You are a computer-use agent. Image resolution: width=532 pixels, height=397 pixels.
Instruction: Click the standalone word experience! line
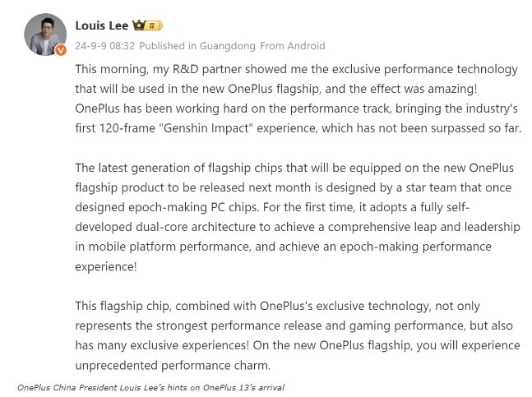[106, 266]
